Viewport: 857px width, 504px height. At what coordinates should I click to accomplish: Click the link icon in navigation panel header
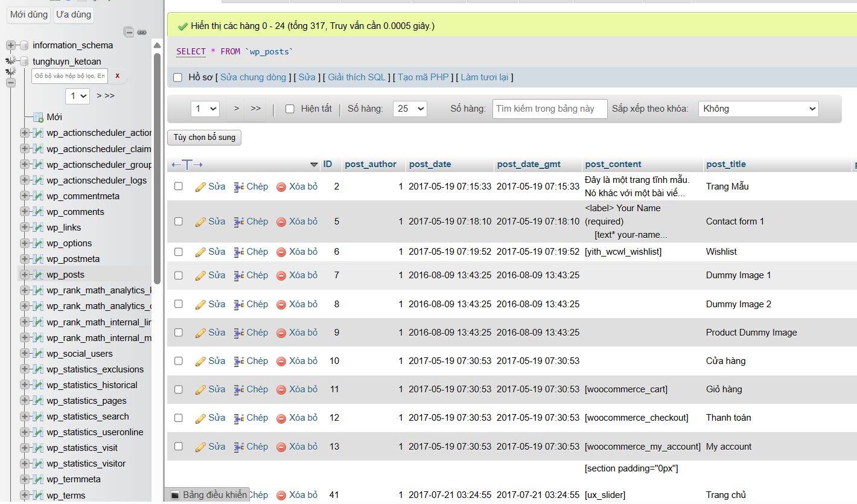point(142,32)
